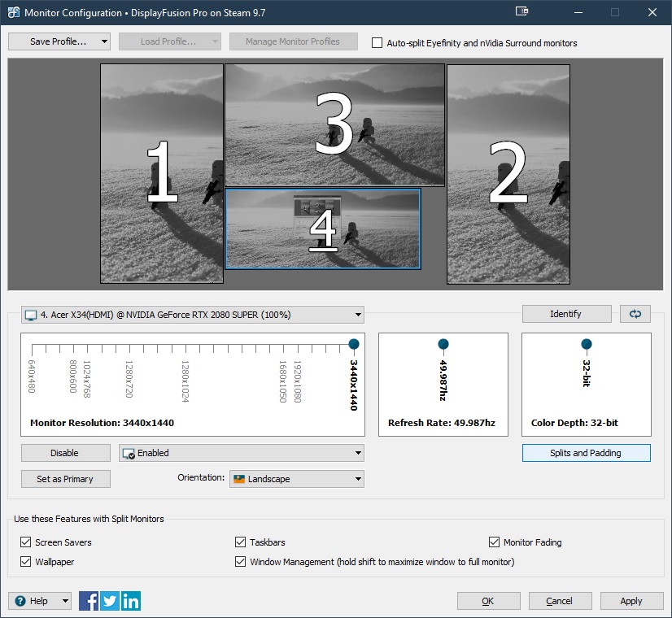Open the LinkedIn icon link

coord(131,601)
